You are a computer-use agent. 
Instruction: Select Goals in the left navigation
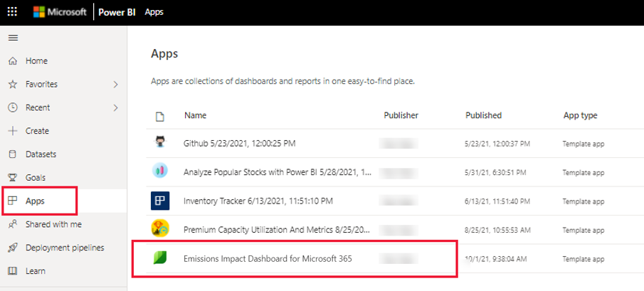click(36, 178)
